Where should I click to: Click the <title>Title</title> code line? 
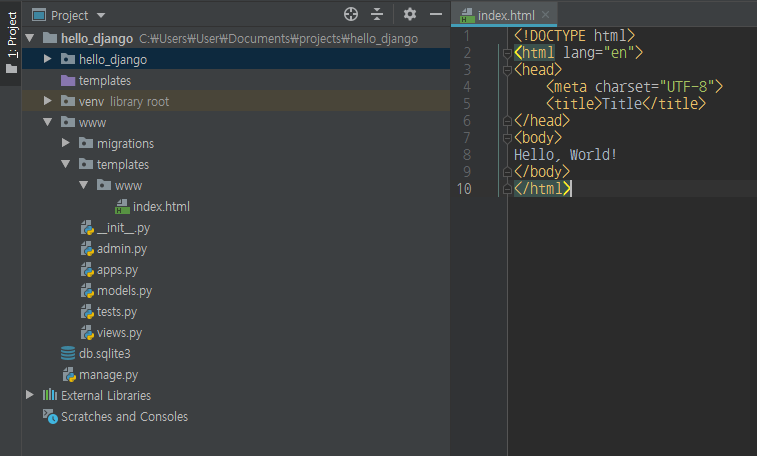coord(626,104)
